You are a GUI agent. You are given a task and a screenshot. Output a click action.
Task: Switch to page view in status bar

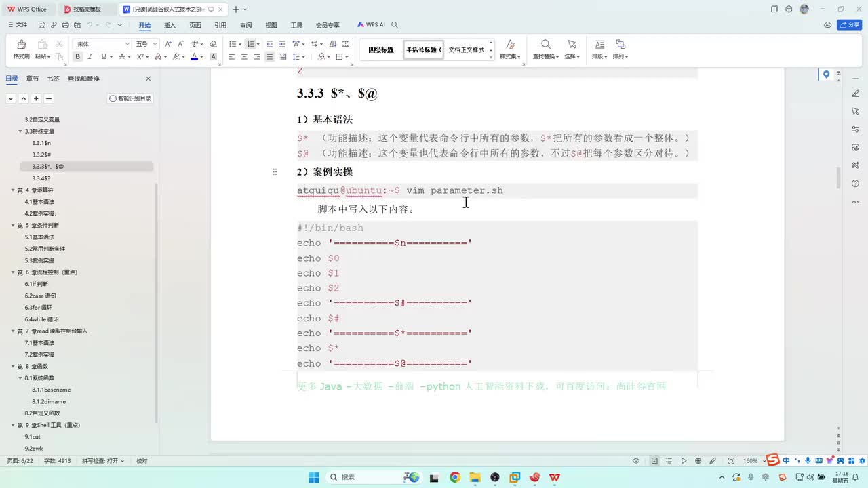[x=654, y=461]
